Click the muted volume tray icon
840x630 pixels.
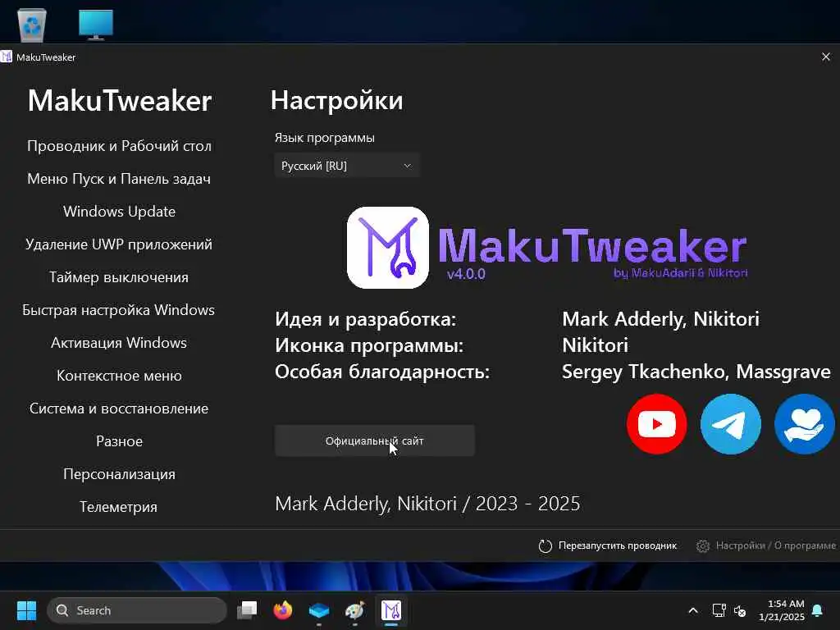pyautogui.click(x=740, y=610)
